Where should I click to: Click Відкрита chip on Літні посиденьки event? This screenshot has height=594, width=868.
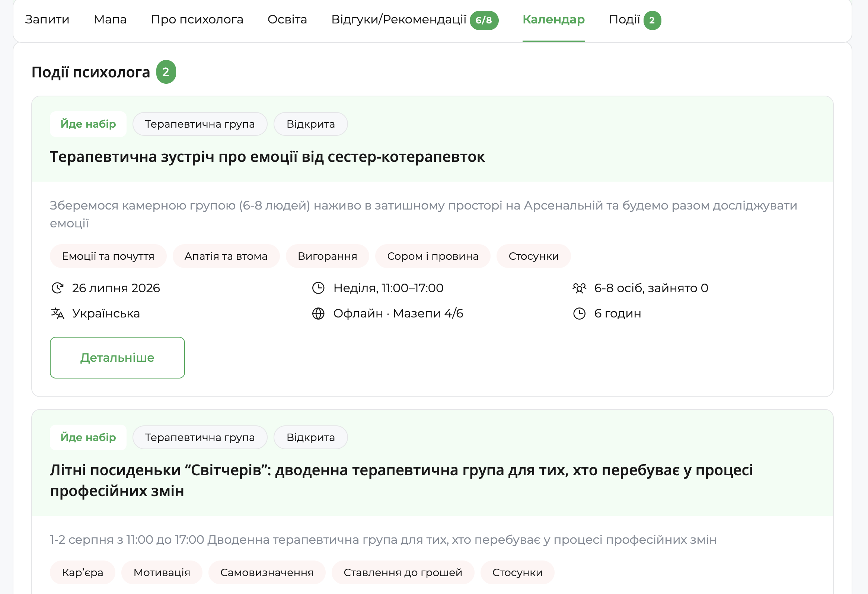click(311, 437)
